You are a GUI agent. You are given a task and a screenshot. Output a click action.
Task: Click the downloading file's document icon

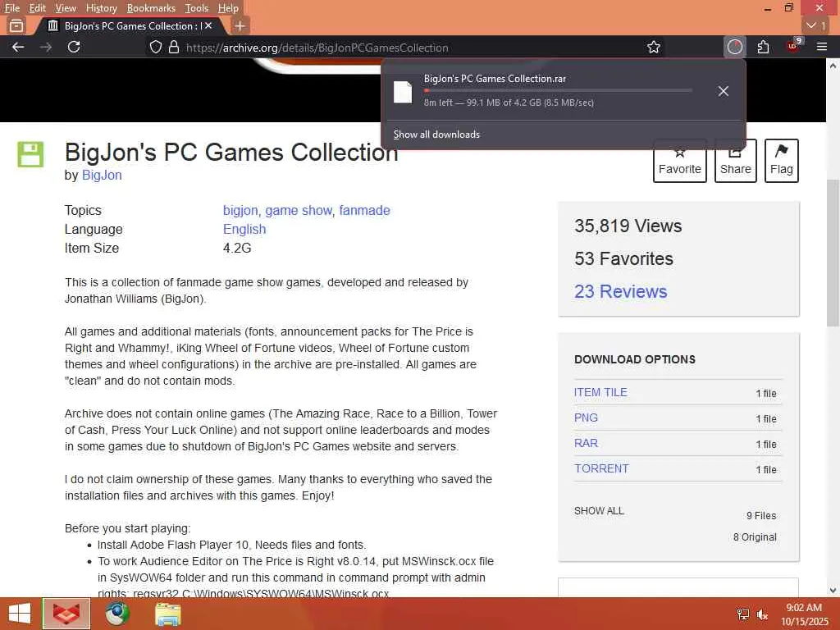pyautogui.click(x=403, y=92)
